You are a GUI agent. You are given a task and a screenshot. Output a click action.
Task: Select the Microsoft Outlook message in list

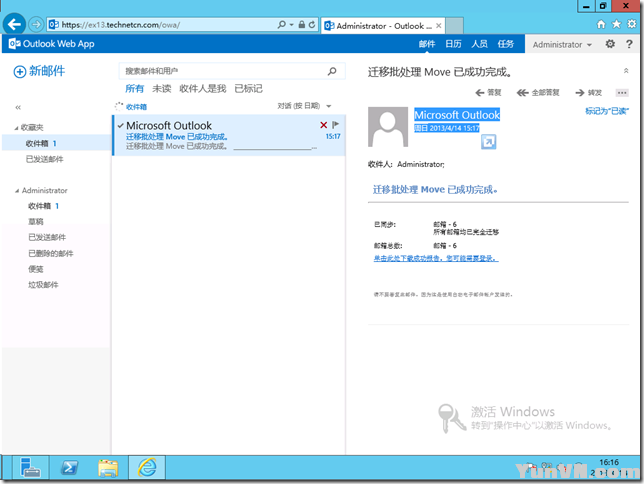(x=229, y=135)
